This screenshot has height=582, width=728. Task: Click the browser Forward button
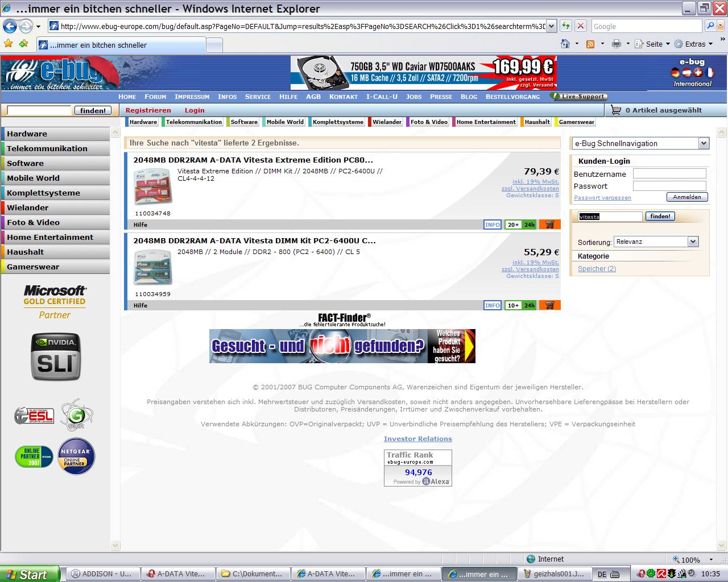click(26, 26)
